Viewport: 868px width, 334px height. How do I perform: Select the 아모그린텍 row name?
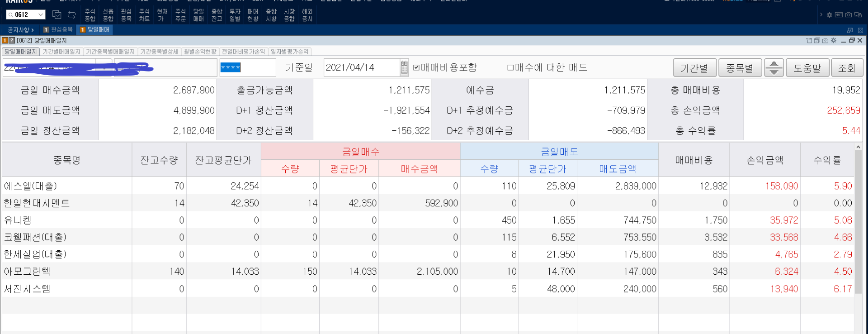click(27, 272)
